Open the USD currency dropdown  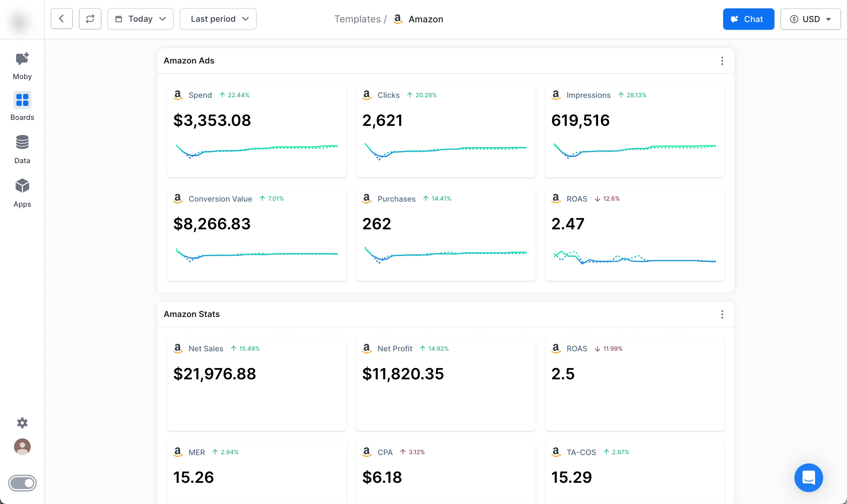click(x=810, y=19)
